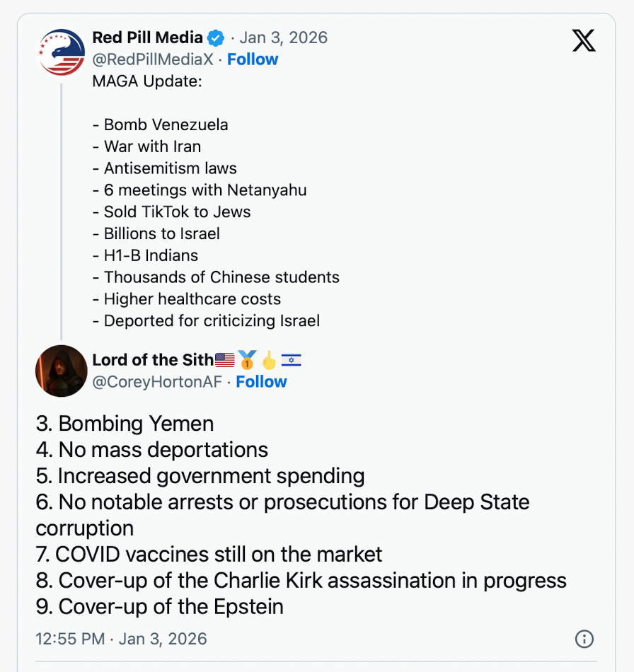Click the X logo in the top corner
Viewport: 634px width, 672px height.
pyautogui.click(x=584, y=41)
